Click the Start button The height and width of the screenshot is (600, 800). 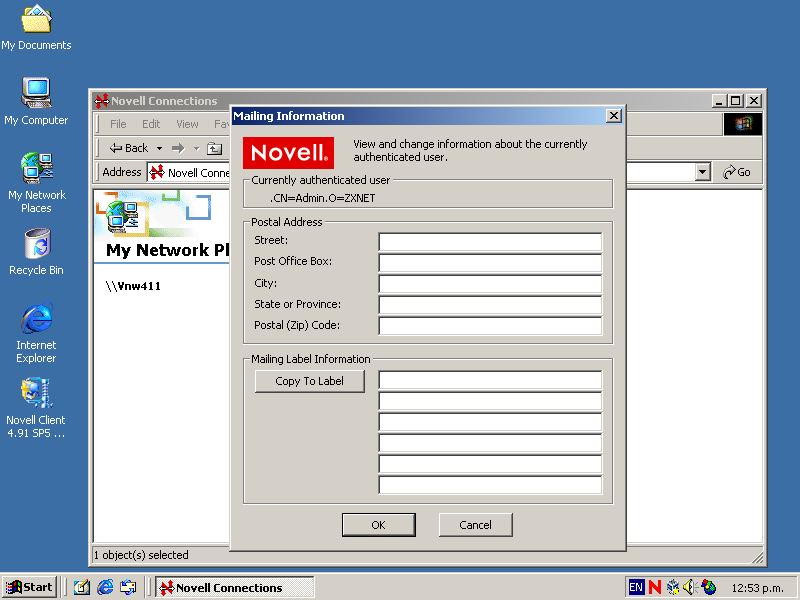pyautogui.click(x=29, y=587)
